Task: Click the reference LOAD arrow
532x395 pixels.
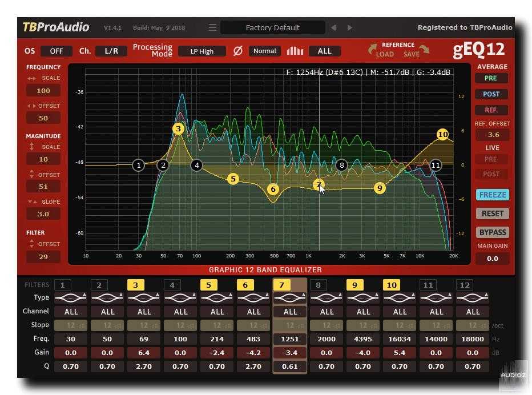Action: [x=373, y=49]
